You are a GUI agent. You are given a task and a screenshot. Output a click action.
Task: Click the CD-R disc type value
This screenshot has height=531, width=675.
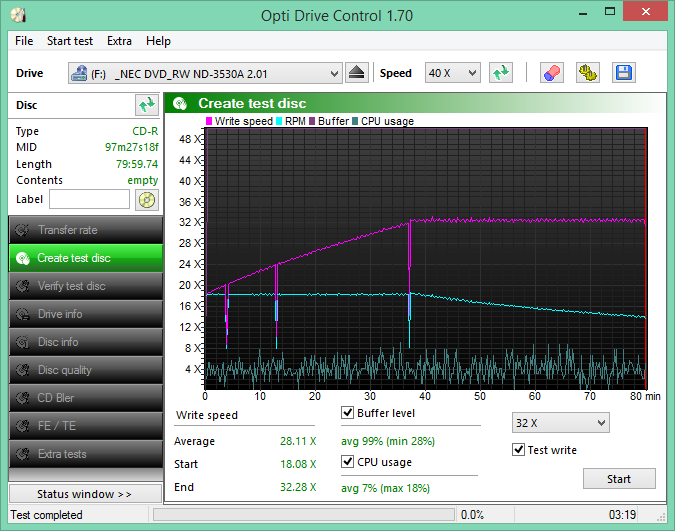click(x=145, y=131)
